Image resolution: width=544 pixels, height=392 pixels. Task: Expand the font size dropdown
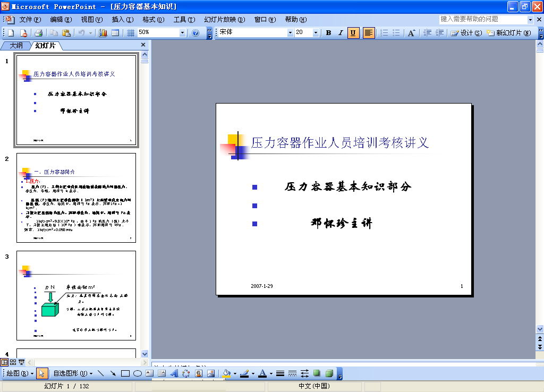click(x=316, y=33)
